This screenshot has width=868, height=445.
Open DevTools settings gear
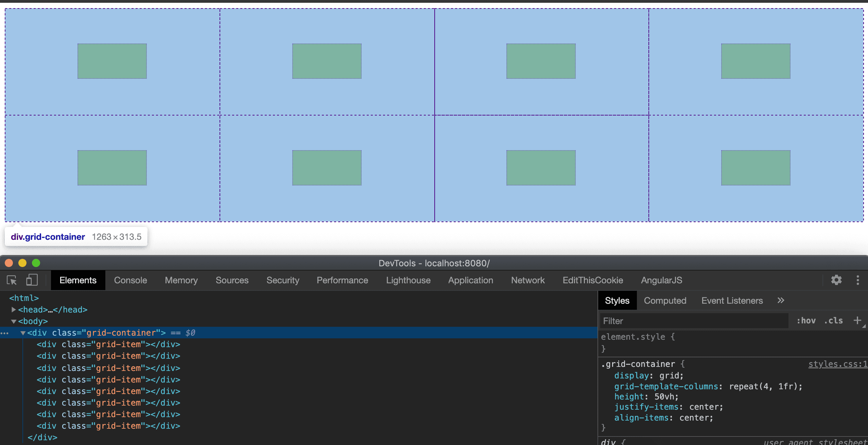(x=836, y=280)
